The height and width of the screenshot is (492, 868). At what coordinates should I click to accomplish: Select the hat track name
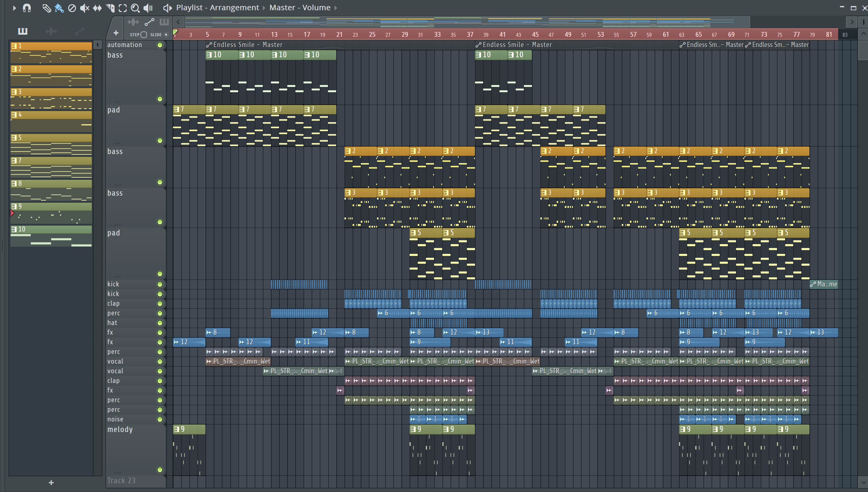(x=112, y=323)
